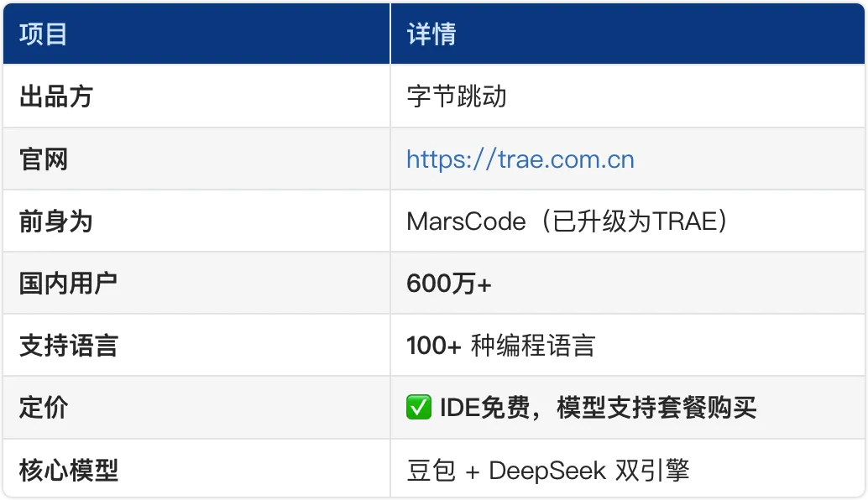868x500 pixels.
Task: Select the 官网 row label
Action: pyautogui.click(x=44, y=159)
